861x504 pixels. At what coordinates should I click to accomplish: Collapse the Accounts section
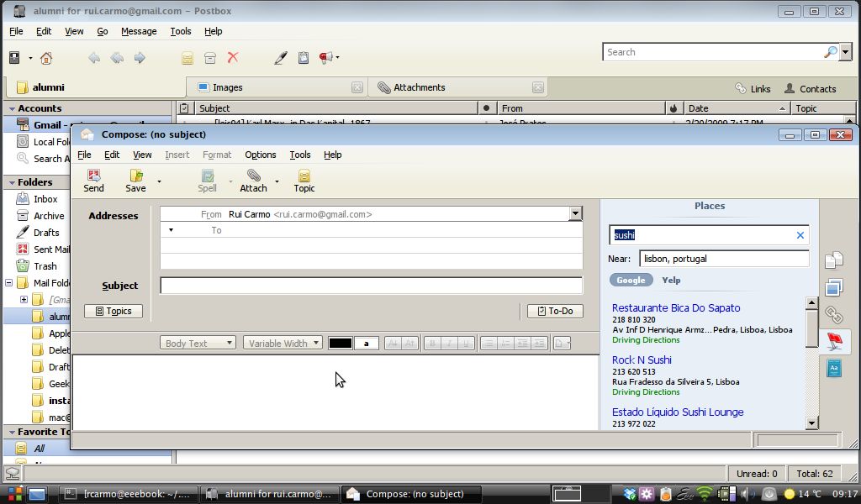tap(13, 108)
